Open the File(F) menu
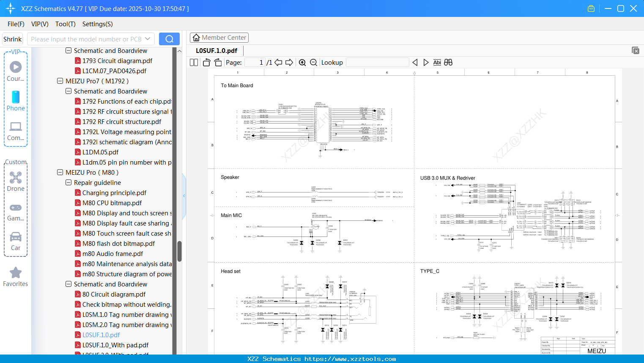The image size is (644, 363). coord(16,24)
